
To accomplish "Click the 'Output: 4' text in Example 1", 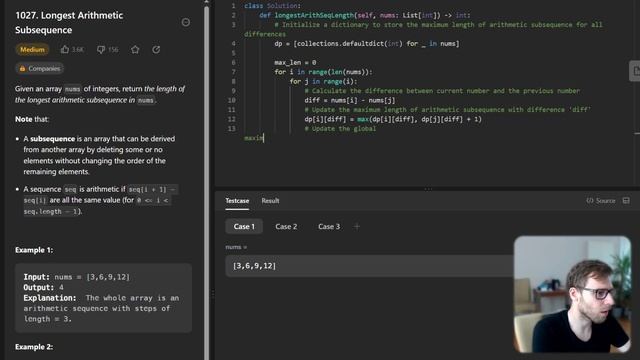I will pos(43,287).
